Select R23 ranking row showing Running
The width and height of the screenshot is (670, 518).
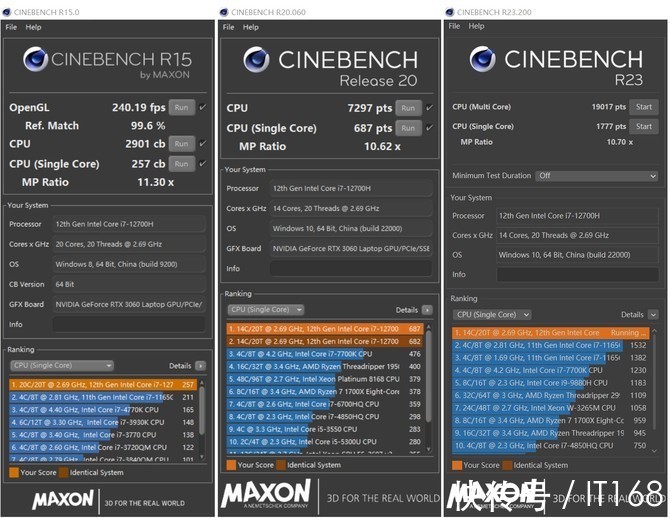(551, 333)
